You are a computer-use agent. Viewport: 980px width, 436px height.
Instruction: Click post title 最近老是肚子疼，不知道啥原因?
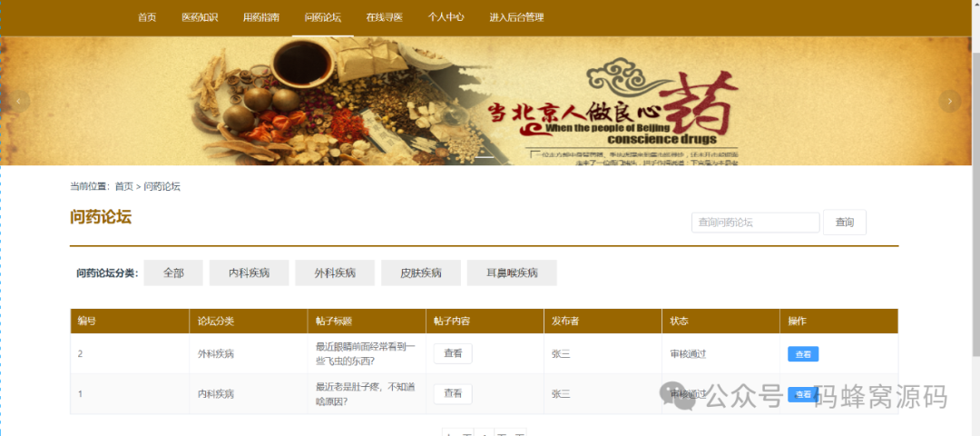(366, 394)
